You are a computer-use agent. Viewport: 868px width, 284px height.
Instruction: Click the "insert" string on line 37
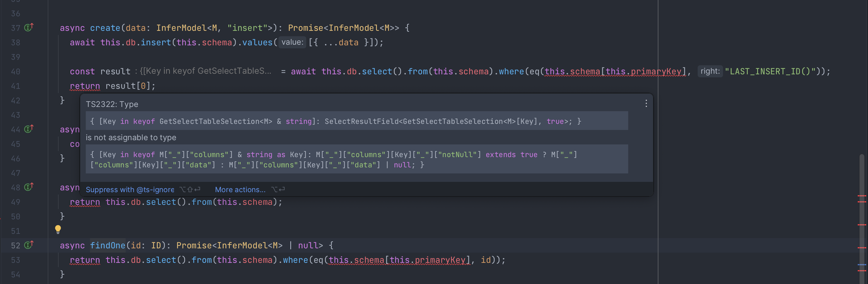[x=247, y=28]
